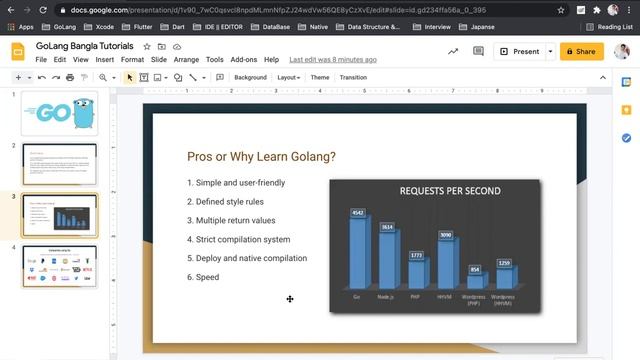Click the Present button
This screenshot has width=640, height=360.
coord(520,51)
